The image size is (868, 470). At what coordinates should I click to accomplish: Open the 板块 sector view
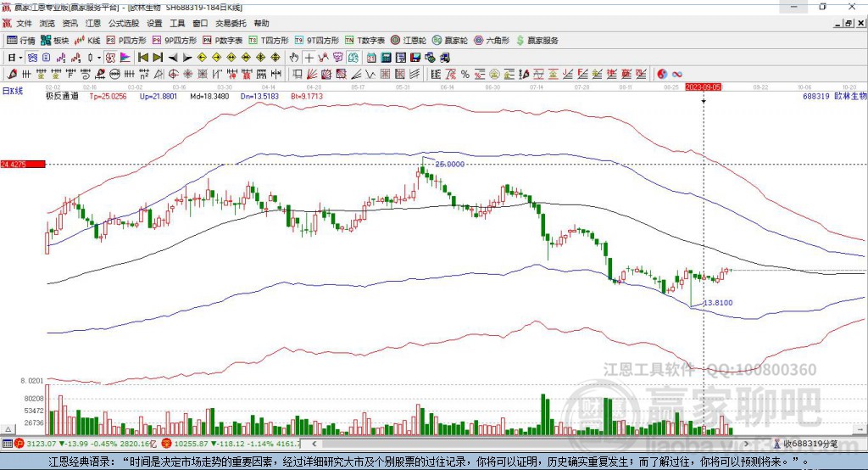(x=55, y=41)
